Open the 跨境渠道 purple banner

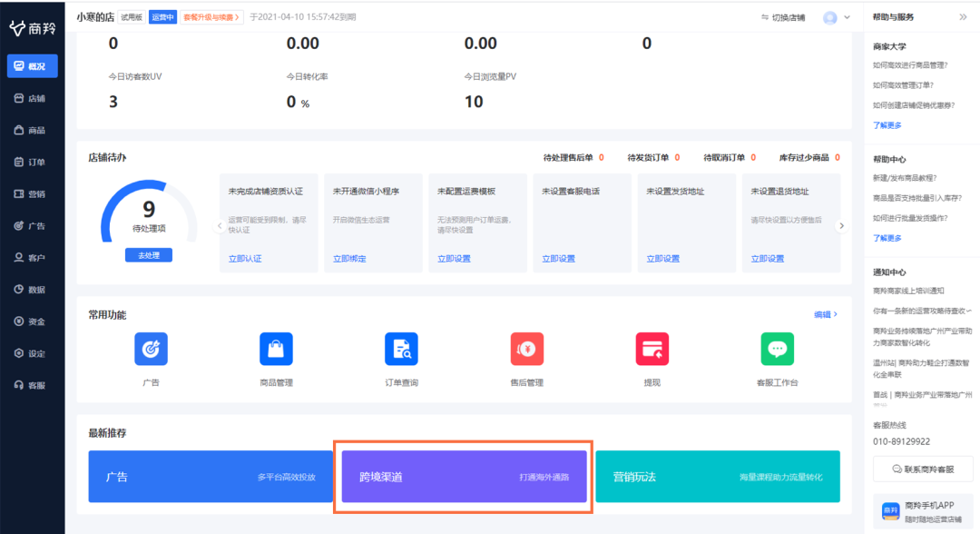pyautogui.click(x=464, y=477)
